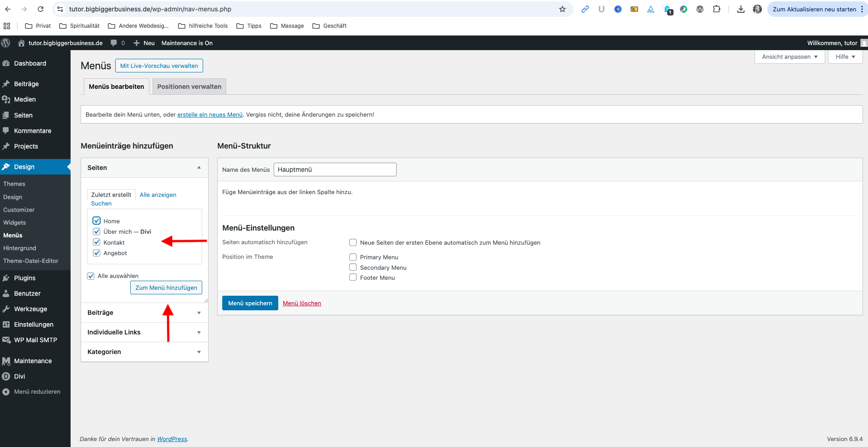Viewport: 868px width, 447px height.
Task: Select the Menüs bearbeiten tab
Action: [117, 87]
